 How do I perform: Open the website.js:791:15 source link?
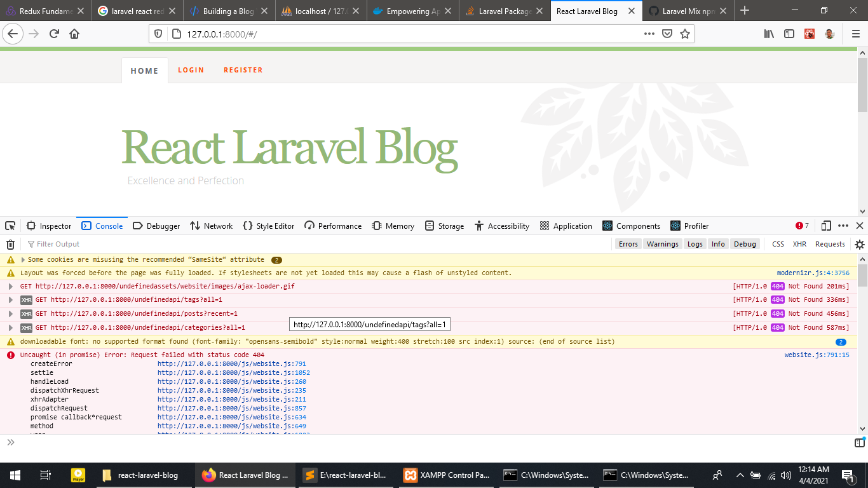pyautogui.click(x=817, y=355)
